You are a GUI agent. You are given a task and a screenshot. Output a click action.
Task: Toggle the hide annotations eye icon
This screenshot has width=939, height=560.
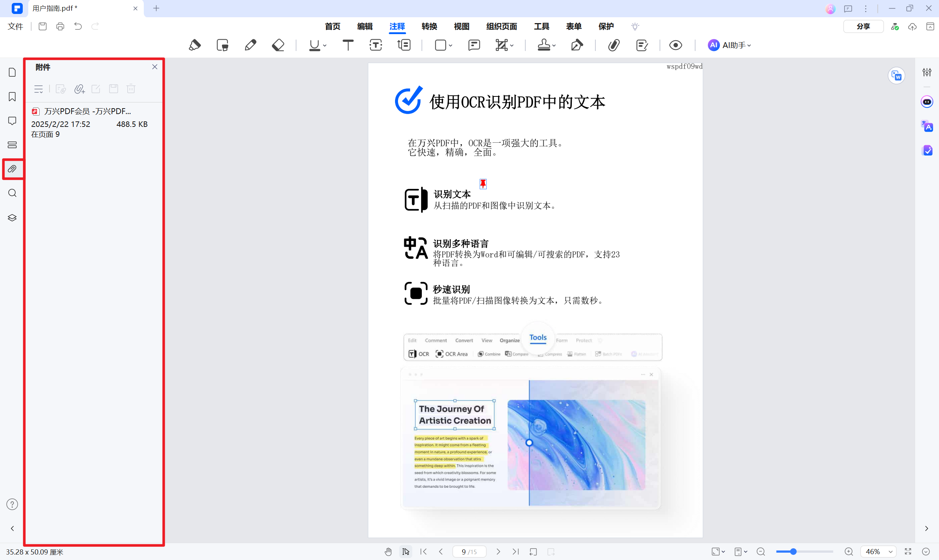(675, 45)
